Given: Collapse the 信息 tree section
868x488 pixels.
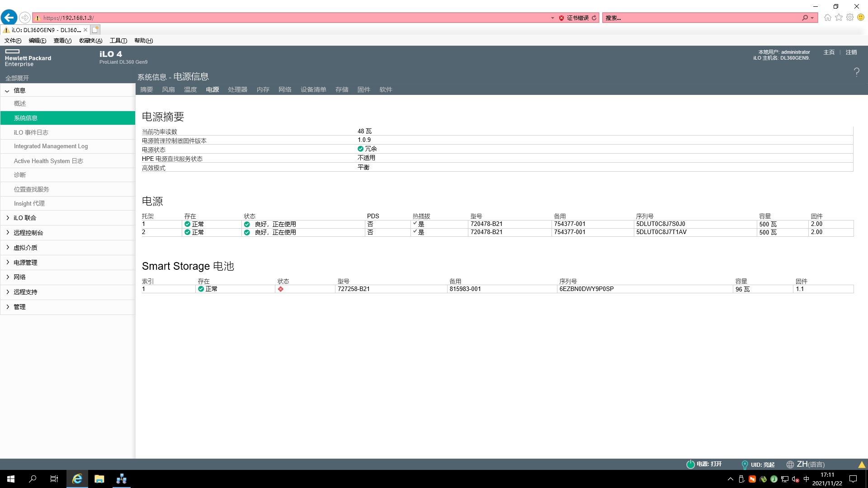Looking at the screenshot, I should 7,91.
